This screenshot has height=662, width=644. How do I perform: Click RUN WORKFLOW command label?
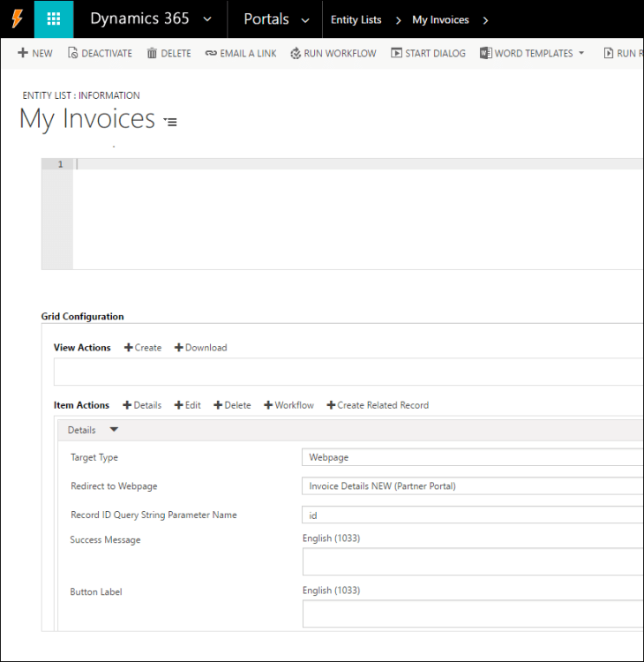coord(340,54)
